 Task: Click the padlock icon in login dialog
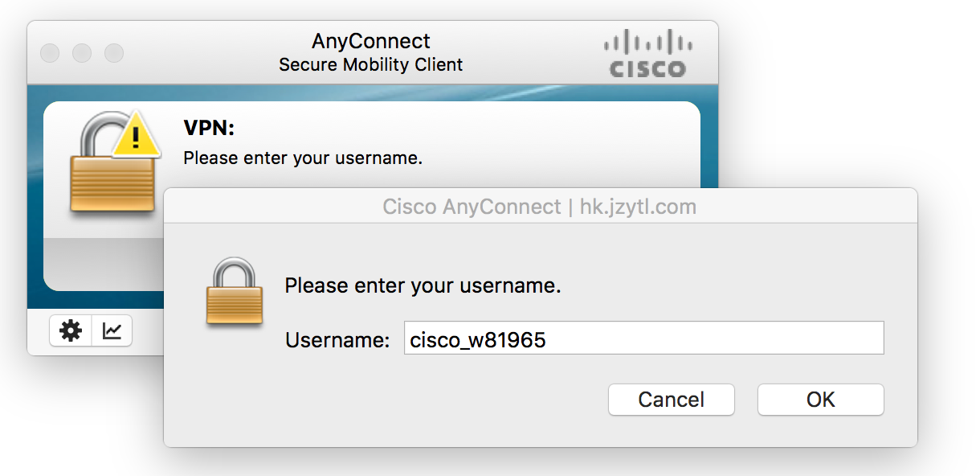click(234, 292)
